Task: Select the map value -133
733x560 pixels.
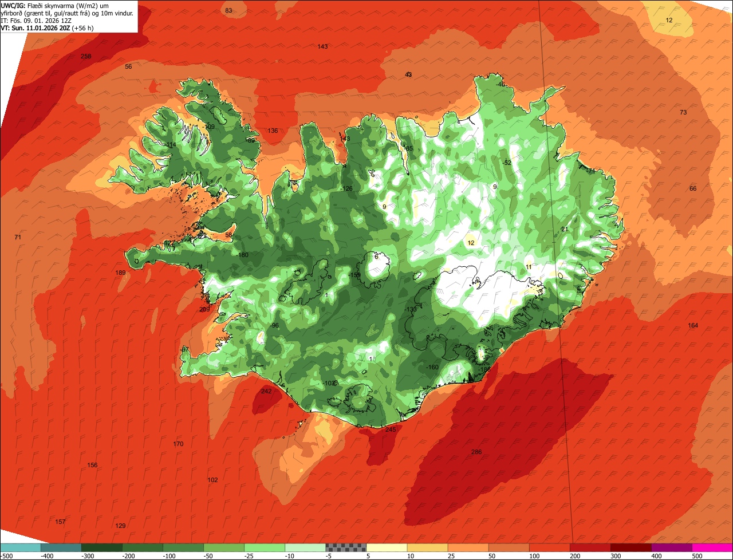Action: (411, 309)
